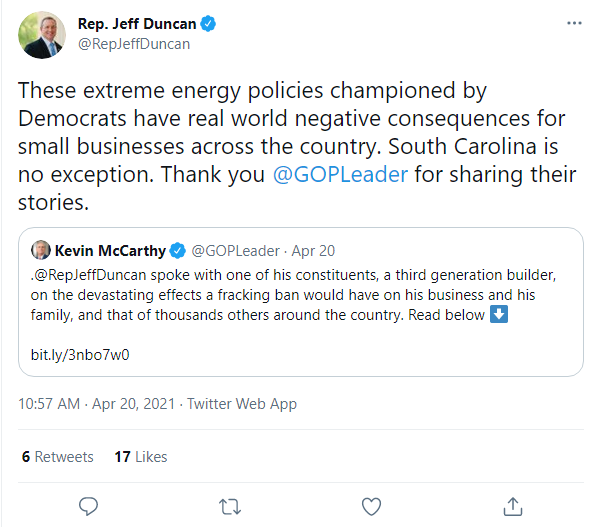The image size is (600, 527).
Task: View the 6 Retweets list
Action: point(58,456)
